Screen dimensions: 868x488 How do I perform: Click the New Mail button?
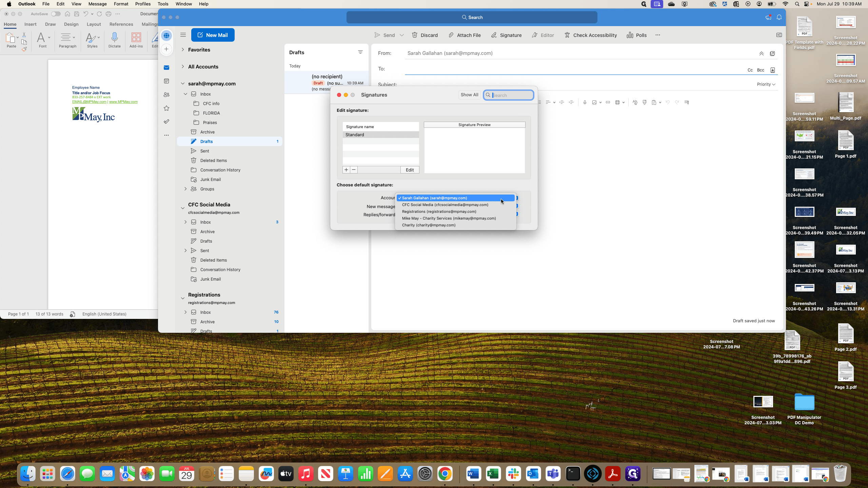(213, 35)
